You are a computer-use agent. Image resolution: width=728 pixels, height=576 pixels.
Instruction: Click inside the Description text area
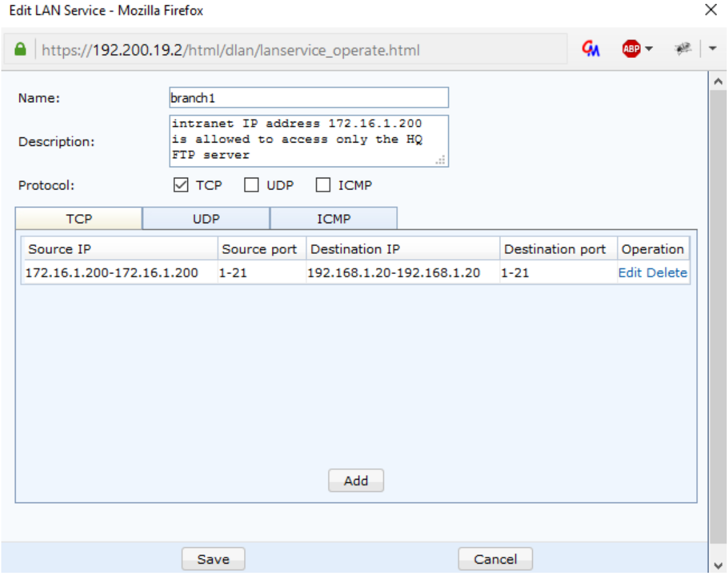click(x=309, y=141)
